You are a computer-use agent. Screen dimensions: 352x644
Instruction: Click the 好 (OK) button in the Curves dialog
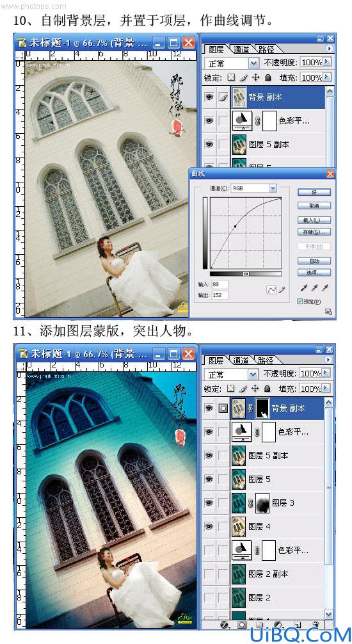(x=314, y=193)
